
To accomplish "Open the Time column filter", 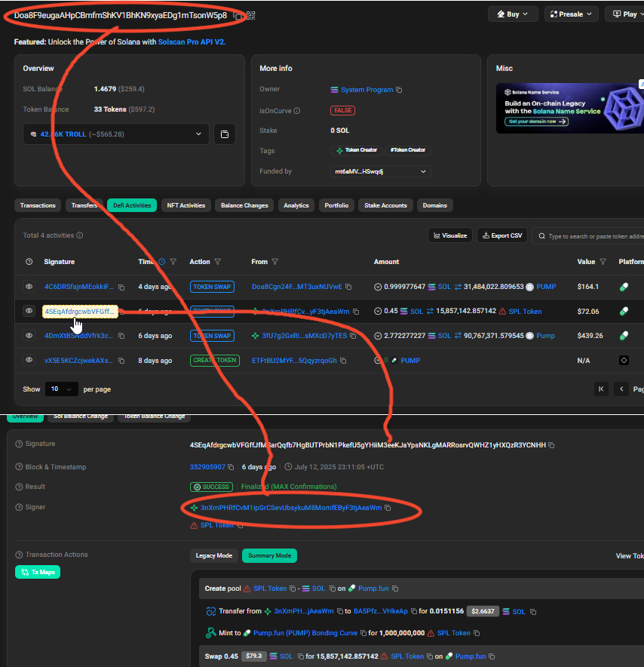I will point(173,262).
